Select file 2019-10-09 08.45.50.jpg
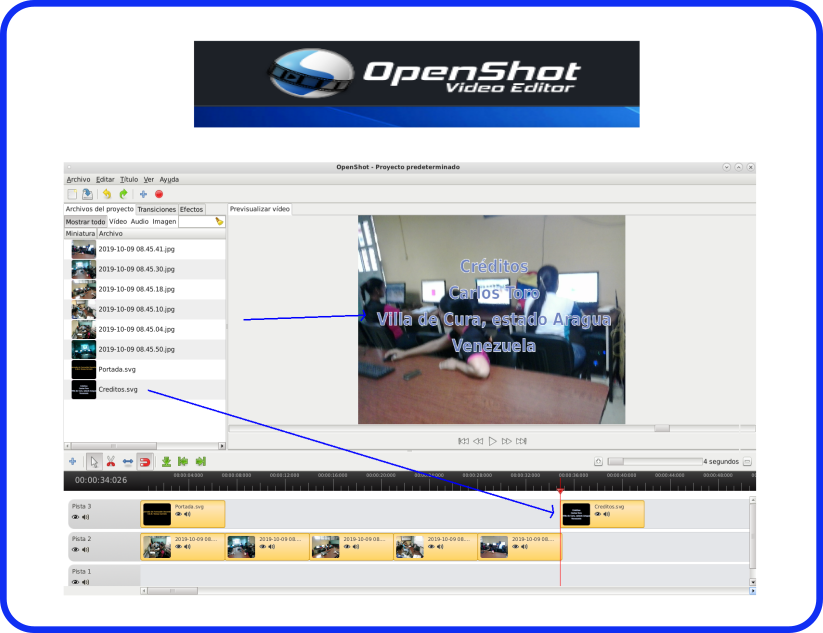 [x=145, y=349]
